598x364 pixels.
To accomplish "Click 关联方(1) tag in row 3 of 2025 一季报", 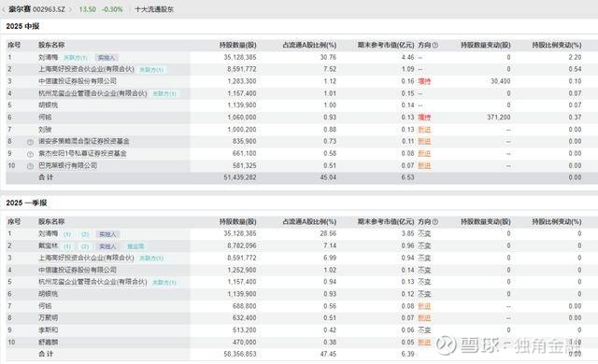I will click(151, 259).
